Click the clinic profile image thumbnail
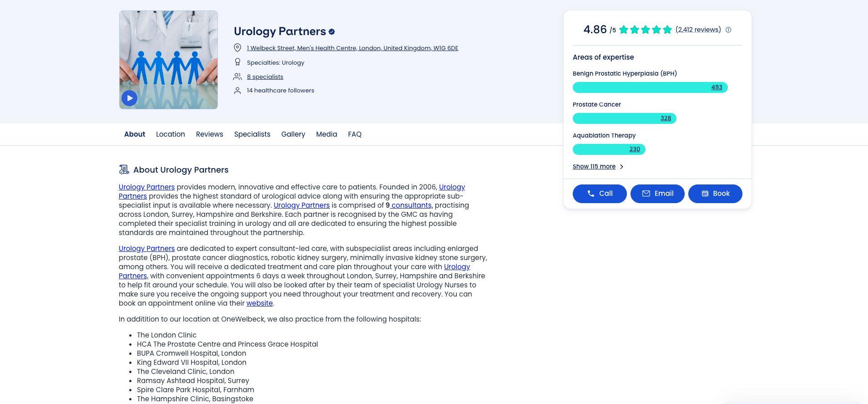Image resolution: width=868 pixels, height=404 pixels. pyautogui.click(x=168, y=60)
